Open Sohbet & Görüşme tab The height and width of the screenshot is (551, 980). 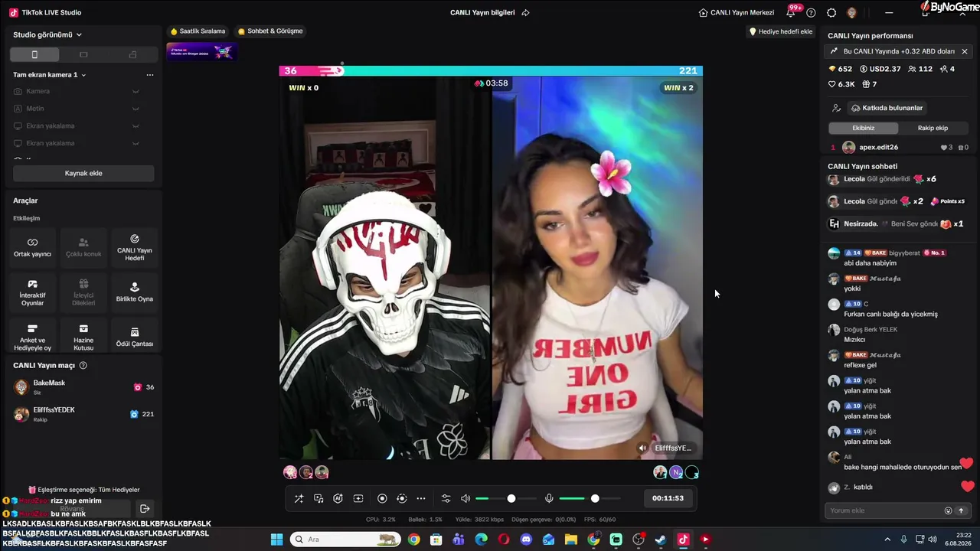[270, 31]
